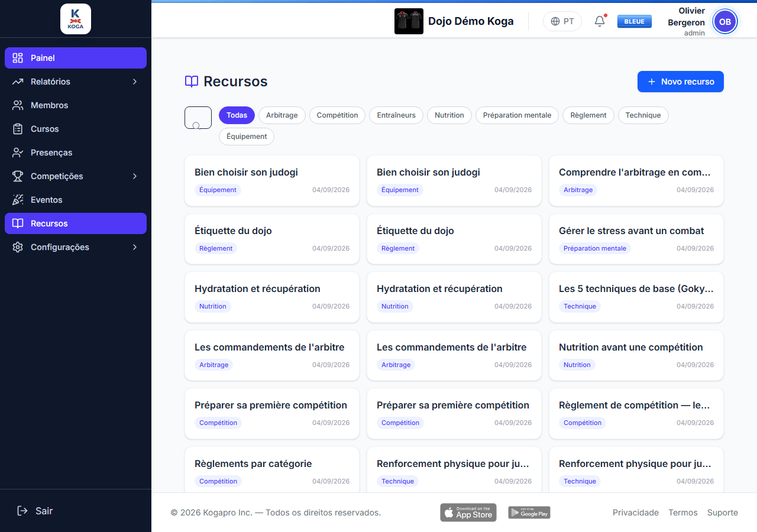Filter resources by the Arbitrage chip
Image resolution: width=757 pixels, height=532 pixels.
coord(282,115)
